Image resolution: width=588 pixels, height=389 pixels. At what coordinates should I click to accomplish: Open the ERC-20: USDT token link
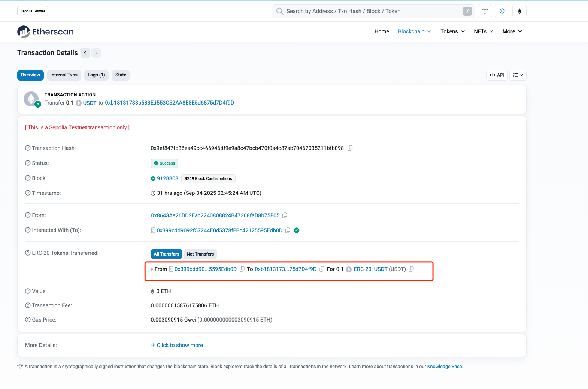click(370, 269)
